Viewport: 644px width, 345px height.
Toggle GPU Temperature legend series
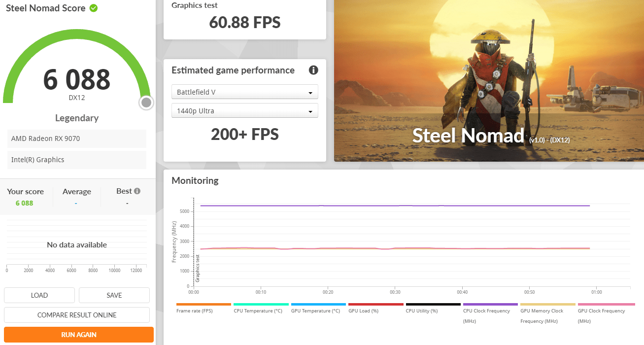[318, 308]
